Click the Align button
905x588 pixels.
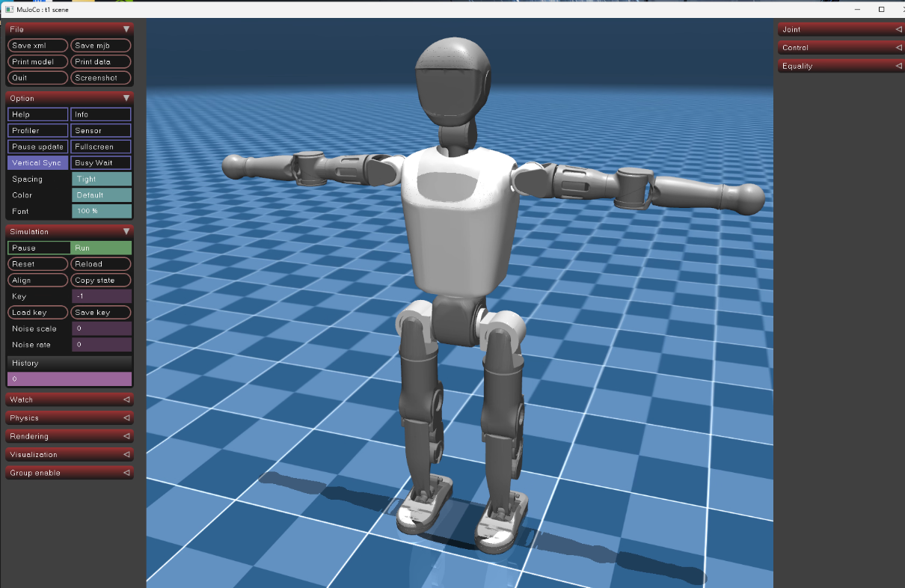tap(38, 281)
